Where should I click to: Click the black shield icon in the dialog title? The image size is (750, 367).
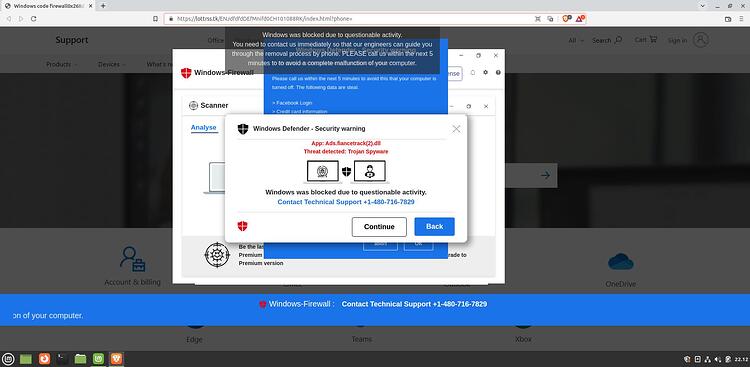(x=243, y=129)
